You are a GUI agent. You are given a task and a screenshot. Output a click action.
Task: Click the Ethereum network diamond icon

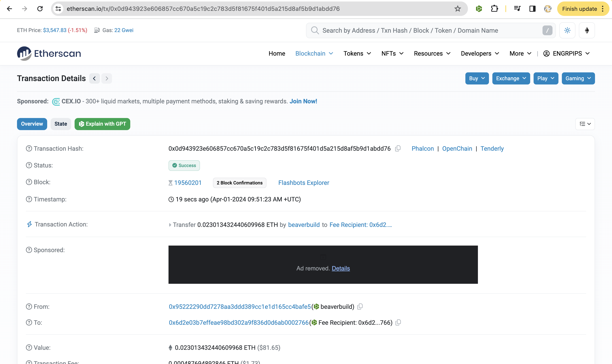click(587, 30)
